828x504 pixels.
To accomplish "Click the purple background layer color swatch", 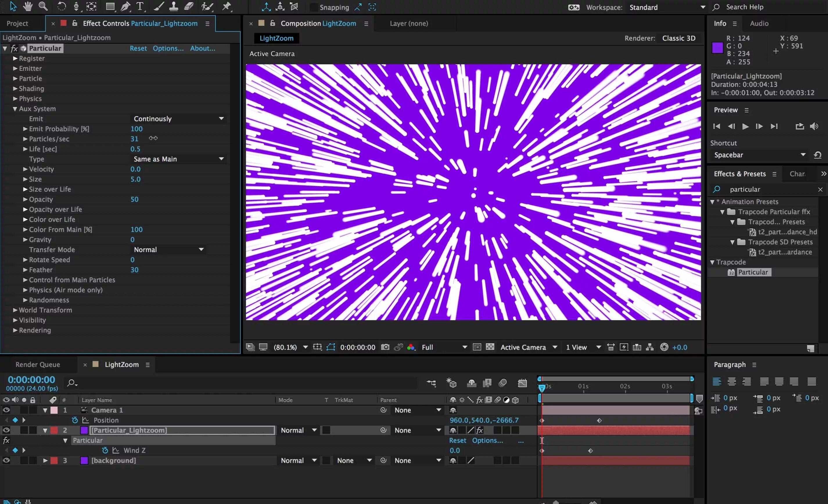I will pyautogui.click(x=84, y=460).
